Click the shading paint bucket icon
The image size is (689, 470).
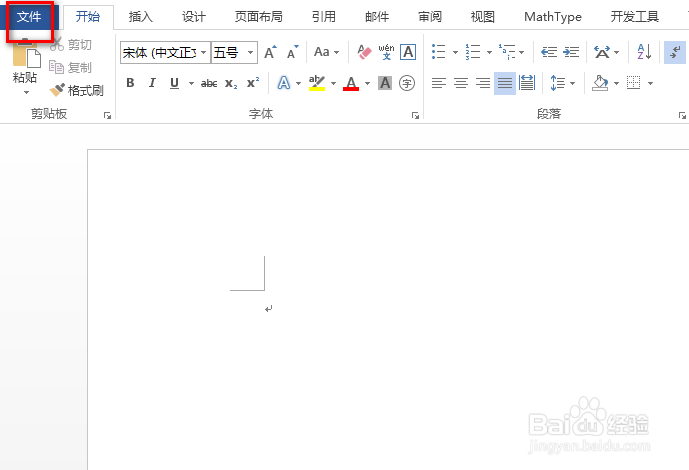(600, 83)
